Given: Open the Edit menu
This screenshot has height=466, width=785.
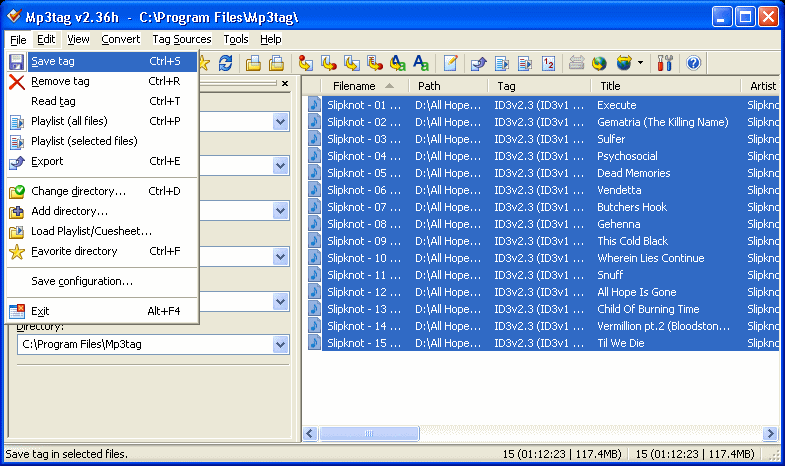Looking at the screenshot, I should coord(46,39).
